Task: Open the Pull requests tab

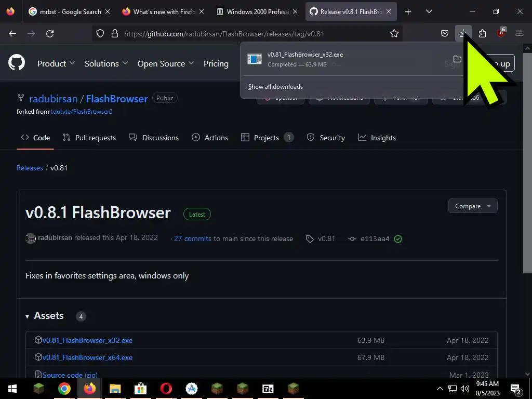Action: (89, 138)
